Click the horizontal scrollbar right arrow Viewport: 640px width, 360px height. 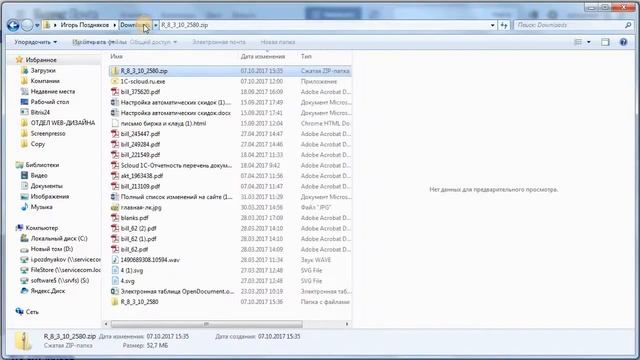point(347,324)
